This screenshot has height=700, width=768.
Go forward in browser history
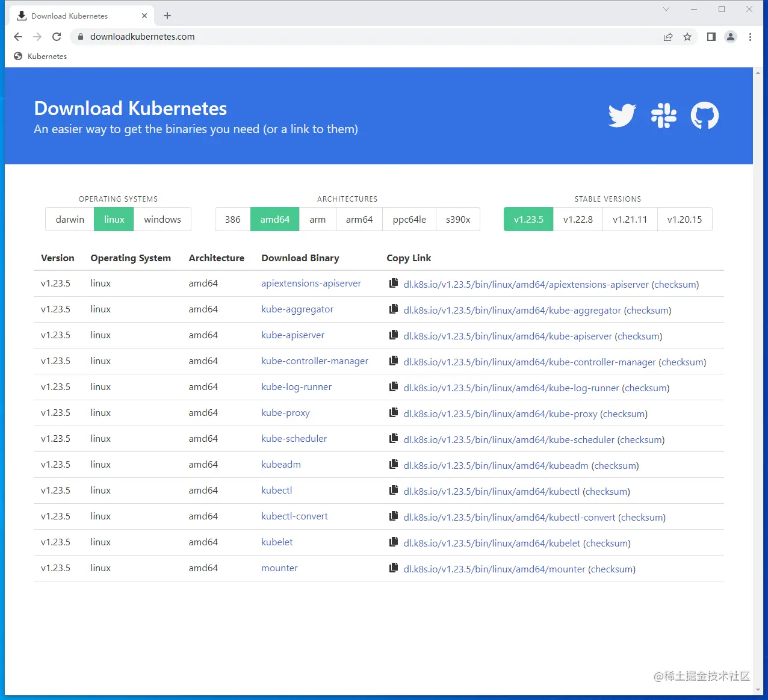coord(37,37)
